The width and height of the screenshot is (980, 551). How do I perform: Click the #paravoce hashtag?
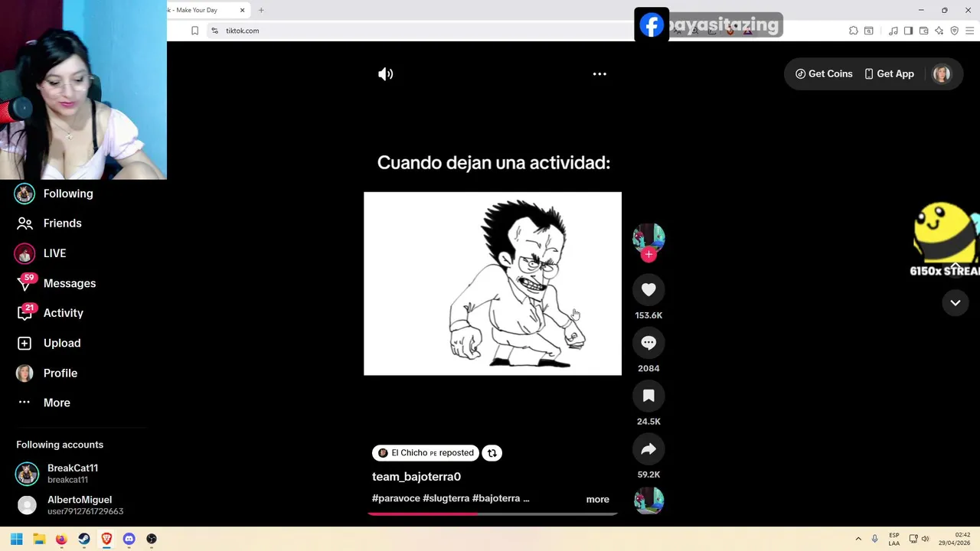pyautogui.click(x=396, y=498)
